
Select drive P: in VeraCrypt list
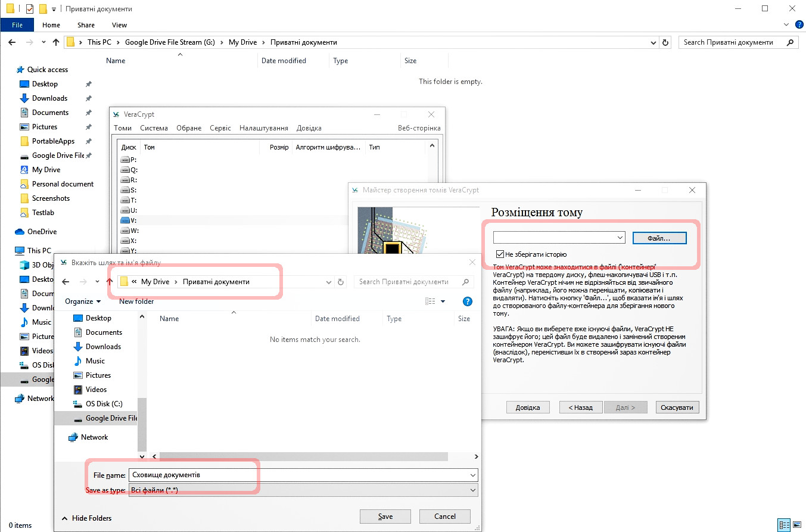pyautogui.click(x=129, y=160)
